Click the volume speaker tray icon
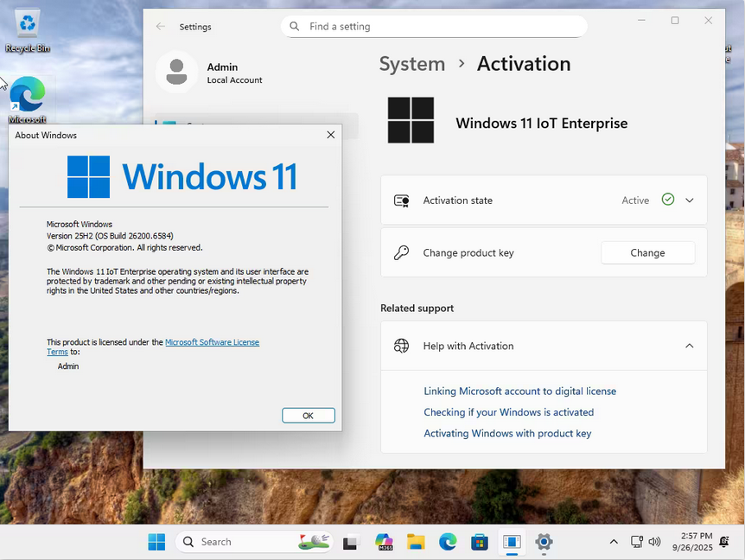745x560 pixels. (x=654, y=542)
